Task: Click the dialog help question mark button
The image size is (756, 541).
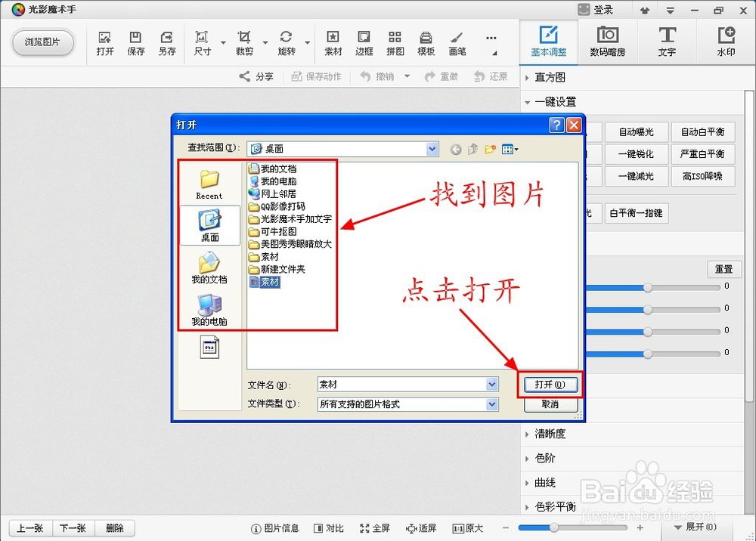Action: 556,125
